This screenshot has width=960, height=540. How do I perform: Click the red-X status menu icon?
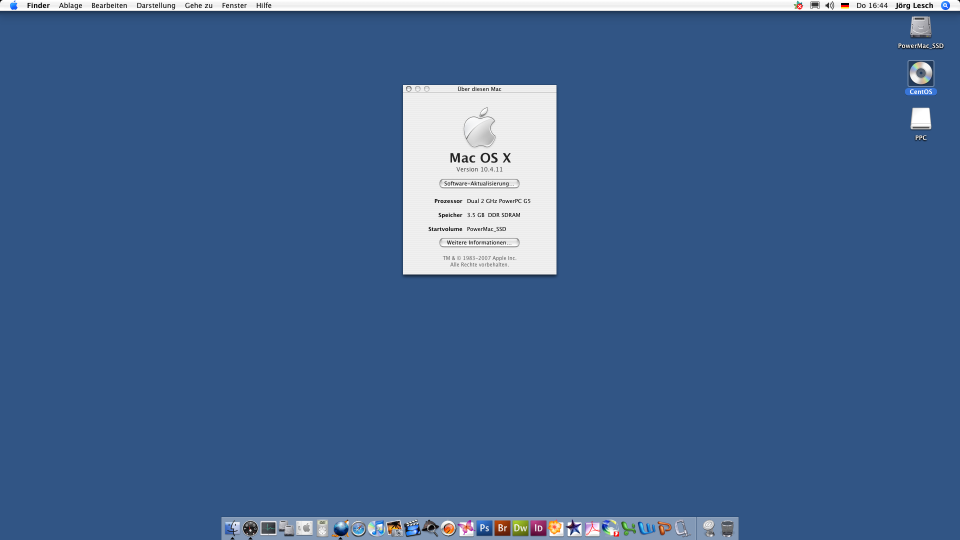(x=798, y=6)
